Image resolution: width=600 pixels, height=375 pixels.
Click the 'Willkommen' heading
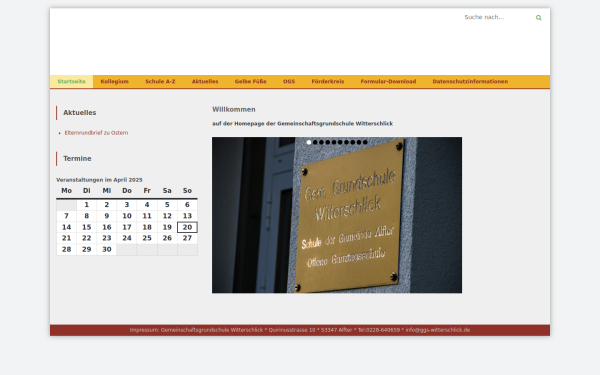pyautogui.click(x=234, y=109)
